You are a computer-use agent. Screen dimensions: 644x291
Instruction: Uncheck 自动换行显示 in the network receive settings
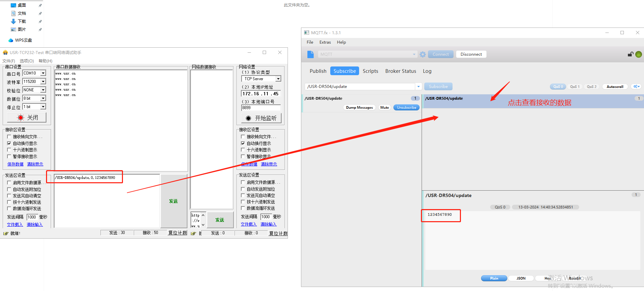(243, 143)
